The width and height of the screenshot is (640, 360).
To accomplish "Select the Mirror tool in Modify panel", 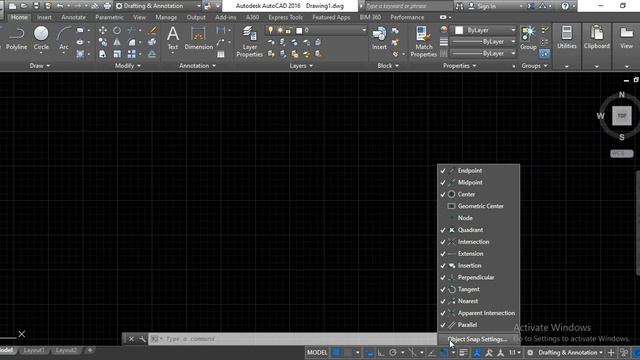I will (x=117, y=42).
